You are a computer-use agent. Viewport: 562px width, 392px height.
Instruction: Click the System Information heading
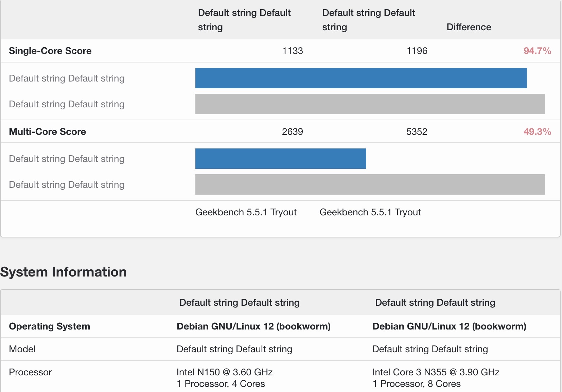click(x=63, y=272)
